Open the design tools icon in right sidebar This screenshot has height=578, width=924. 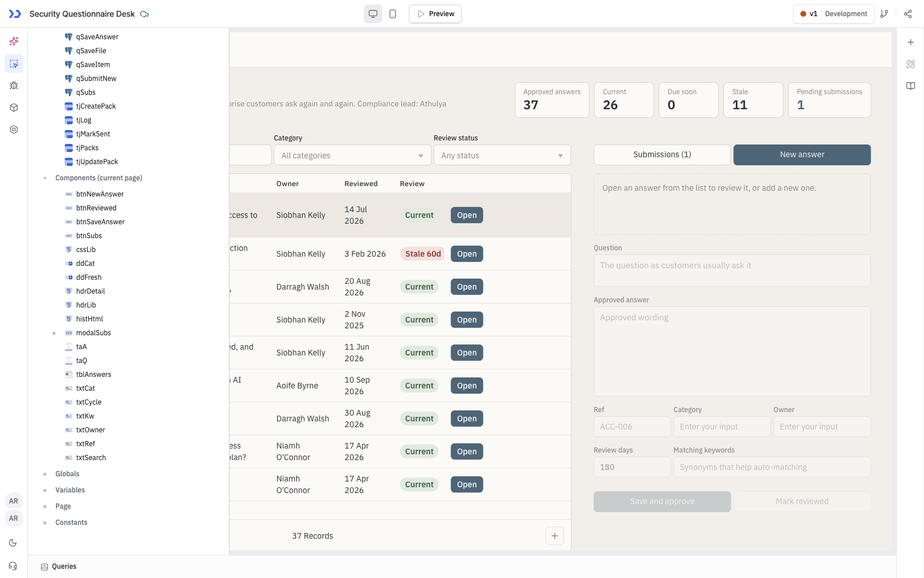pos(911,64)
